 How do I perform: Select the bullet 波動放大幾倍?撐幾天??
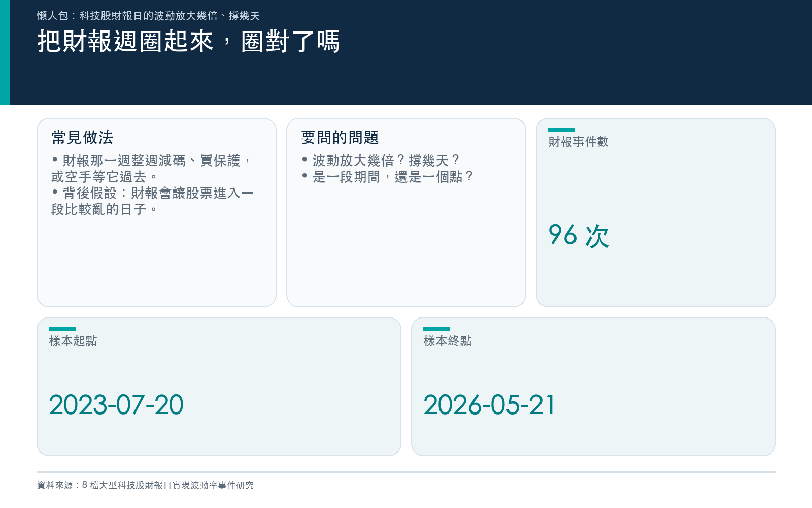coord(381,161)
